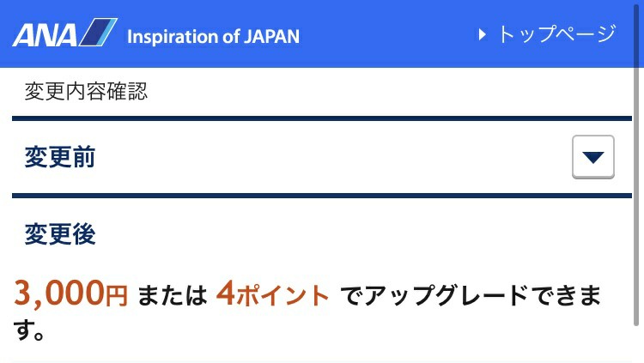
Task: Click the vertical scrollbar on the right edge
Action: [636, 164]
